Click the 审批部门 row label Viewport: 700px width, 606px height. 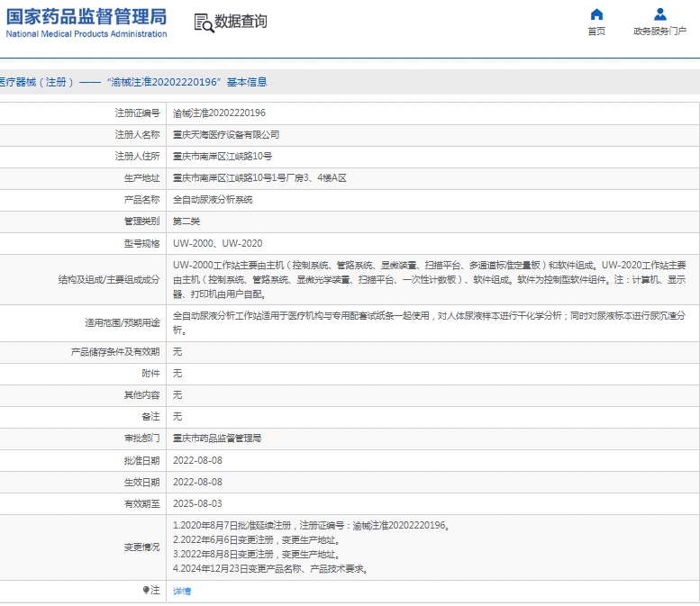(x=142, y=439)
